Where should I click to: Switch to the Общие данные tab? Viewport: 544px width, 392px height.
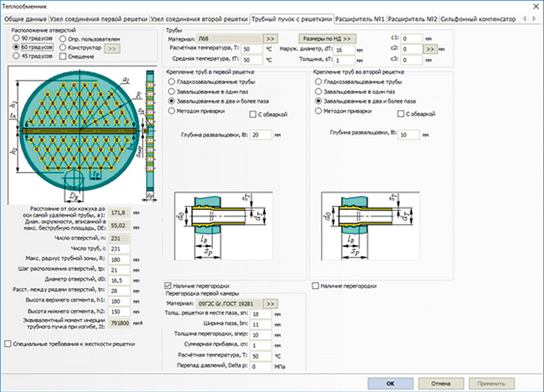click(x=25, y=19)
